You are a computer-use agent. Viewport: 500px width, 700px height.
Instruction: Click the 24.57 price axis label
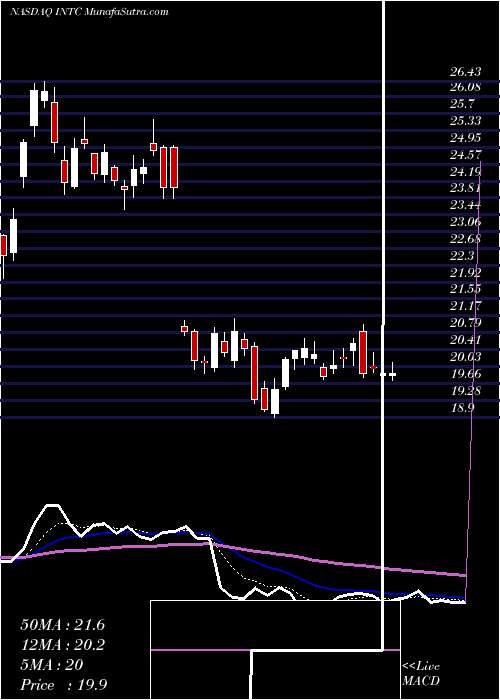tap(465, 154)
